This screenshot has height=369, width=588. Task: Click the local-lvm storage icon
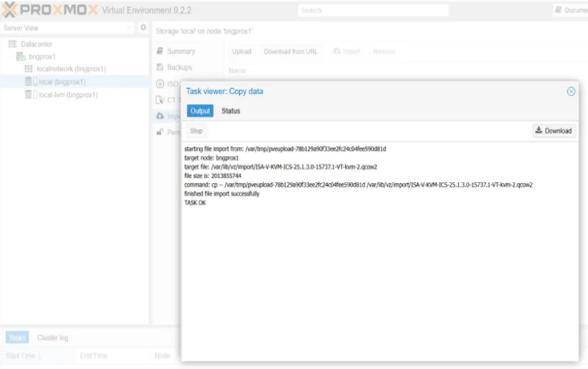28,94
